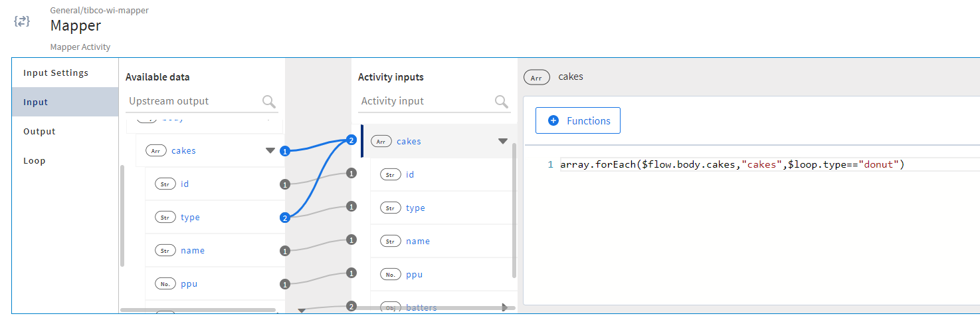Click the Mapper activity icon in the header
Screen dimensions: 980x326
tap(22, 21)
